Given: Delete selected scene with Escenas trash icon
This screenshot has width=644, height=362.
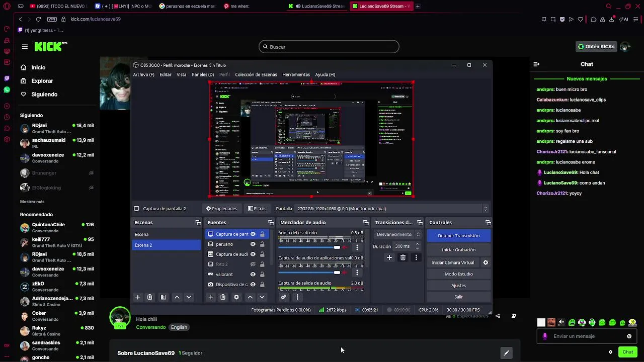Looking at the screenshot, I should 149,297.
